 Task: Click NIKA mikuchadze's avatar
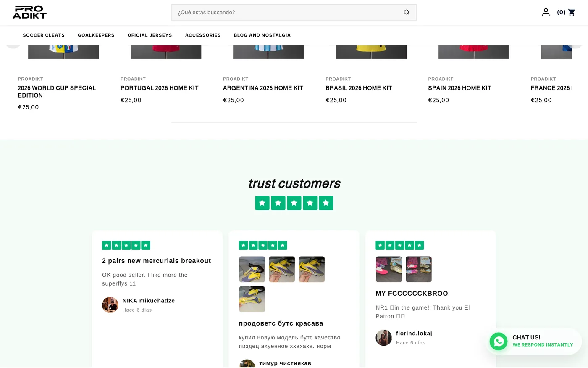pos(110,305)
